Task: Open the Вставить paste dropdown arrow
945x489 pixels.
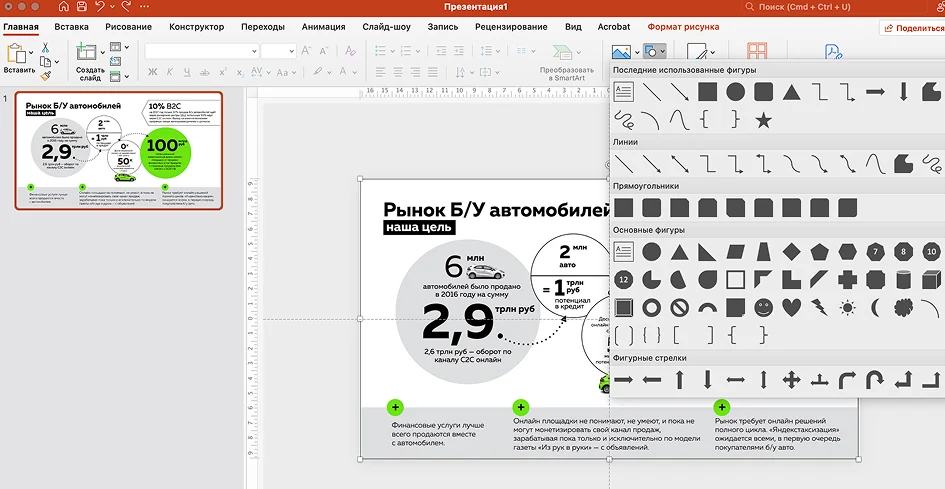Action: 32,50
